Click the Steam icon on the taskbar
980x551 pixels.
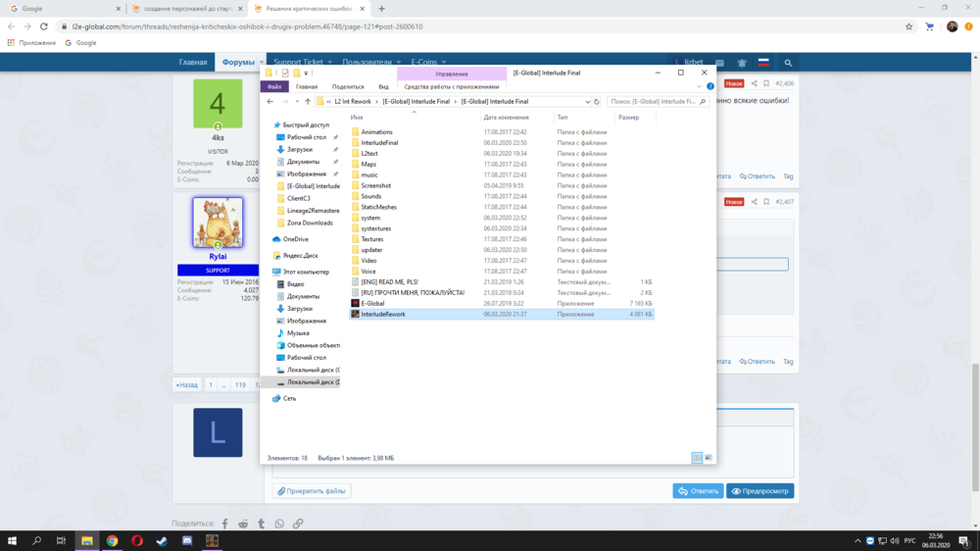click(162, 540)
